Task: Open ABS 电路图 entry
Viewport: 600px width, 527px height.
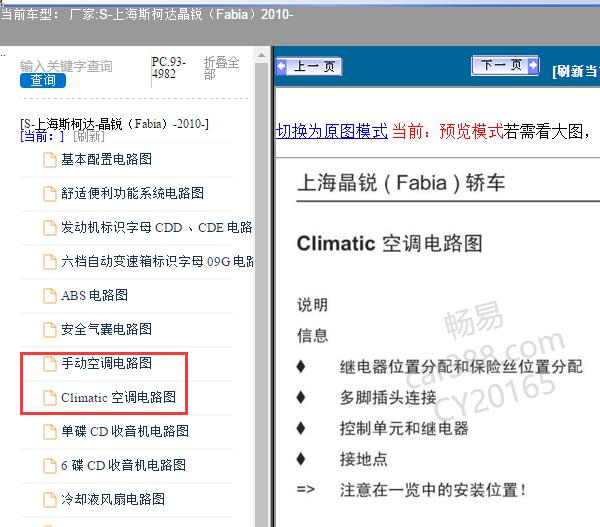Action: [x=95, y=295]
